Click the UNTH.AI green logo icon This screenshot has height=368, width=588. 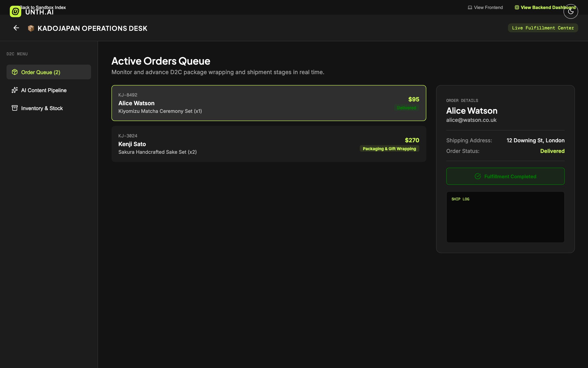[16, 11]
